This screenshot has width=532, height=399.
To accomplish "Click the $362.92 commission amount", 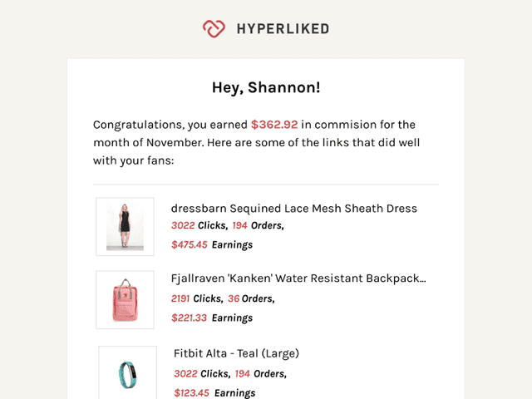I will click(274, 125).
